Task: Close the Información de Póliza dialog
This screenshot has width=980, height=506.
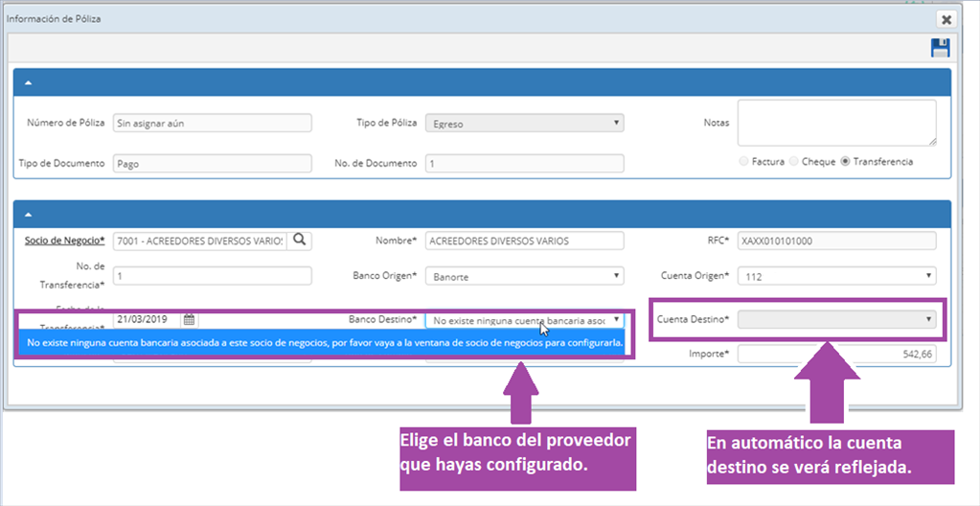Action: point(946,20)
